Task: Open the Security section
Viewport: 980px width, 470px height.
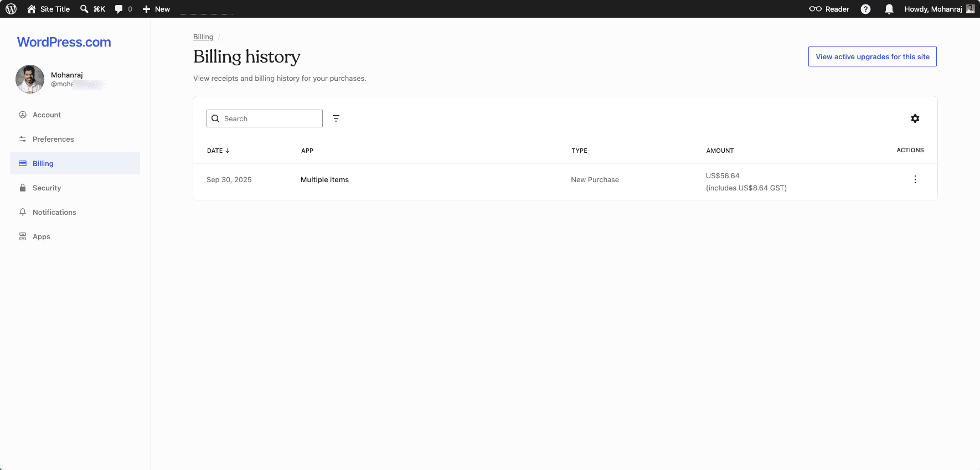Action: pyautogui.click(x=75, y=188)
